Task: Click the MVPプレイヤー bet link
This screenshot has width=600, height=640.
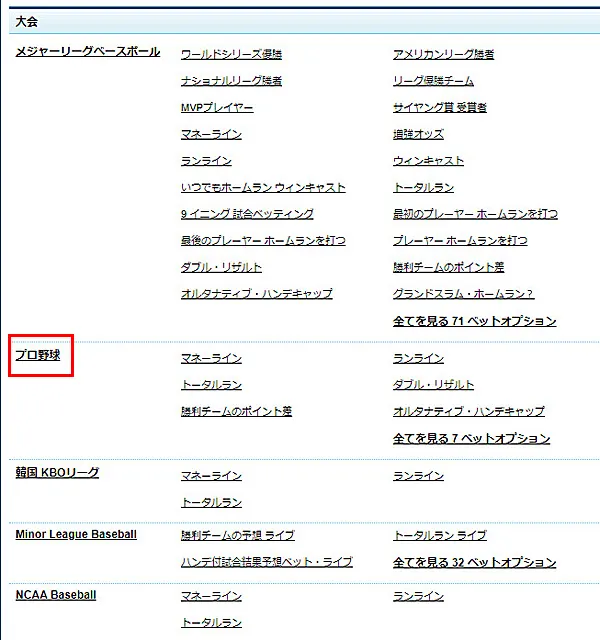Action: [217, 108]
